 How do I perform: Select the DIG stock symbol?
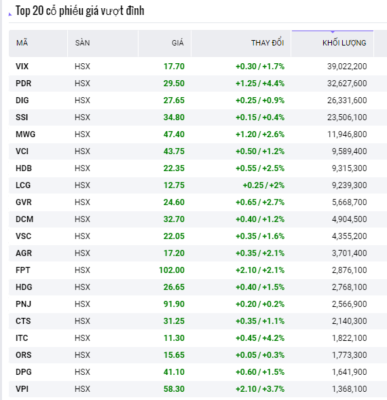click(x=22, y=100)
